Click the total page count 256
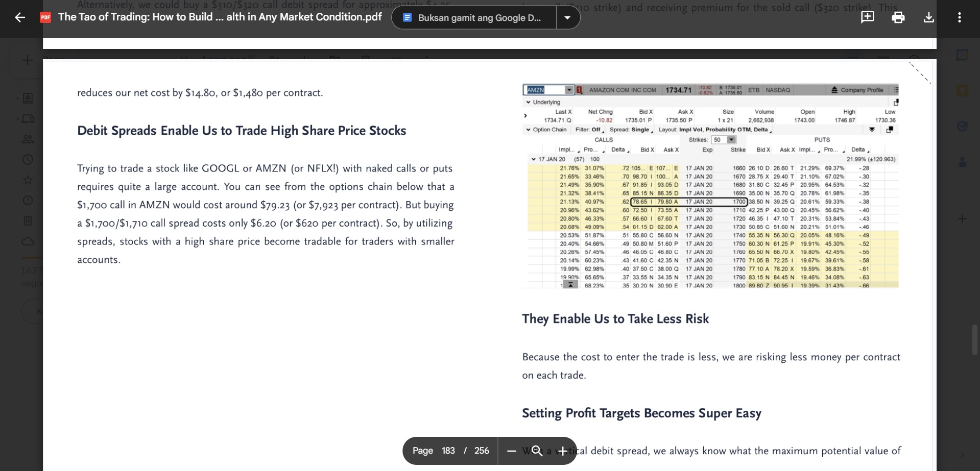 482,451
